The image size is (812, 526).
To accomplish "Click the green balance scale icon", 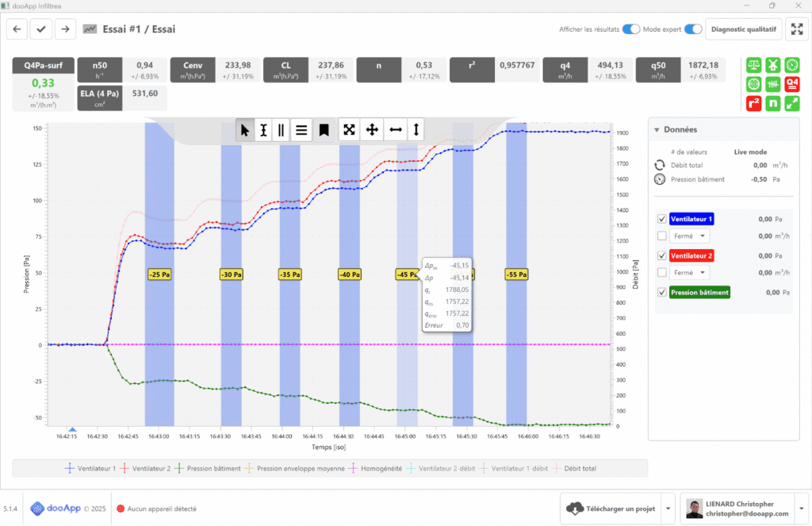I will [x=753, y=64].
